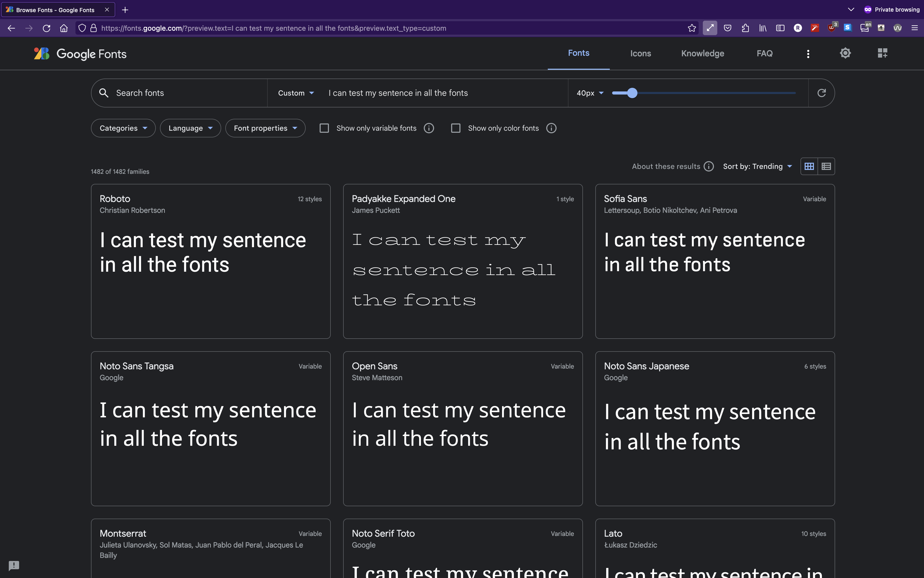This screenshot has width=924, height=578.
Task: Open the extensions puzzle icon
Action: tap(745, 28)
